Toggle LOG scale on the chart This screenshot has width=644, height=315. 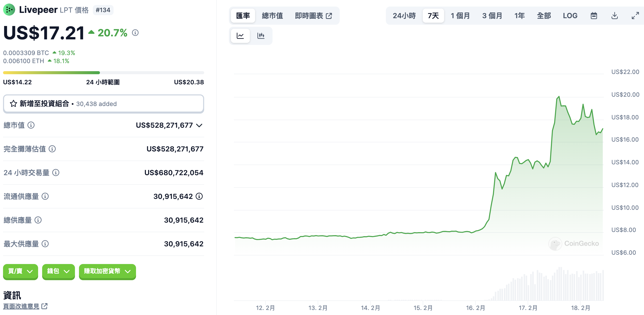(570, 16)
